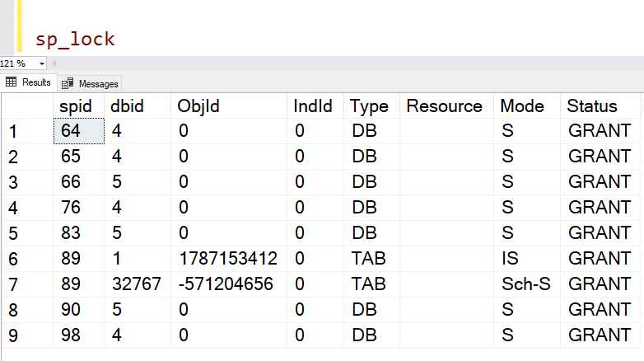Select the Results tab
The height and width of the screenshot is (361, 644).
[x=35, y=82]
